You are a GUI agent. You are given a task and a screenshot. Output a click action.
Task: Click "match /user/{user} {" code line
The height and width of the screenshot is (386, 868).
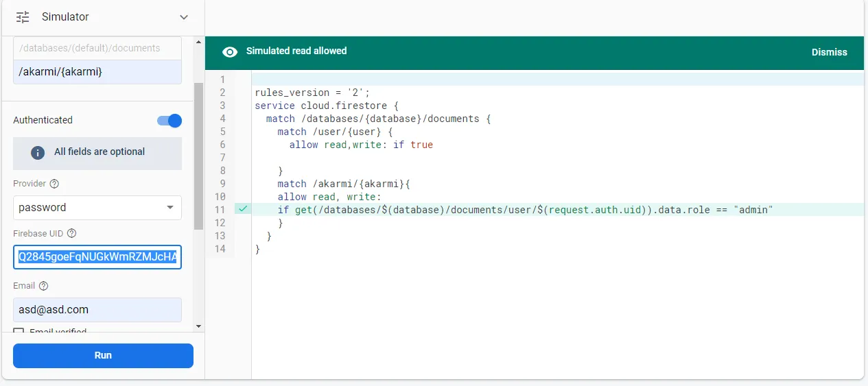(x=335, y=132)
